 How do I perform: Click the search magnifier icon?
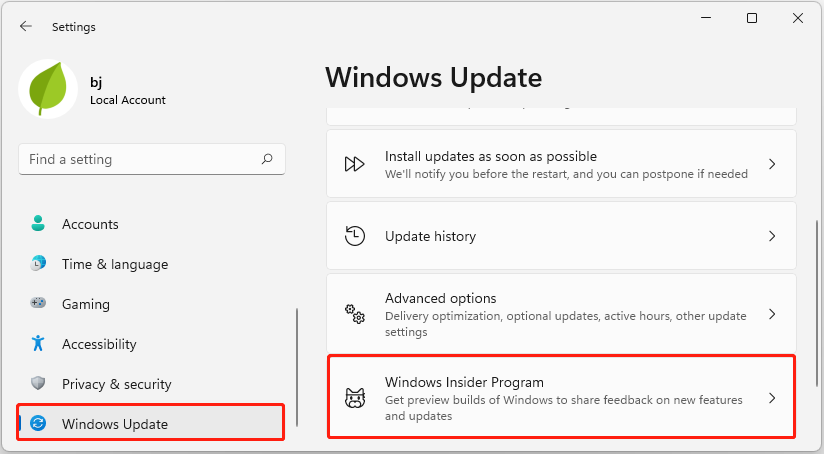tap(267, 159)
